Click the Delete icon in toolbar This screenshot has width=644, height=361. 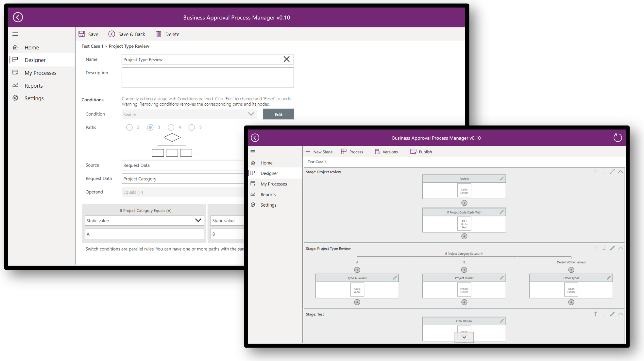tap(159, 34)
